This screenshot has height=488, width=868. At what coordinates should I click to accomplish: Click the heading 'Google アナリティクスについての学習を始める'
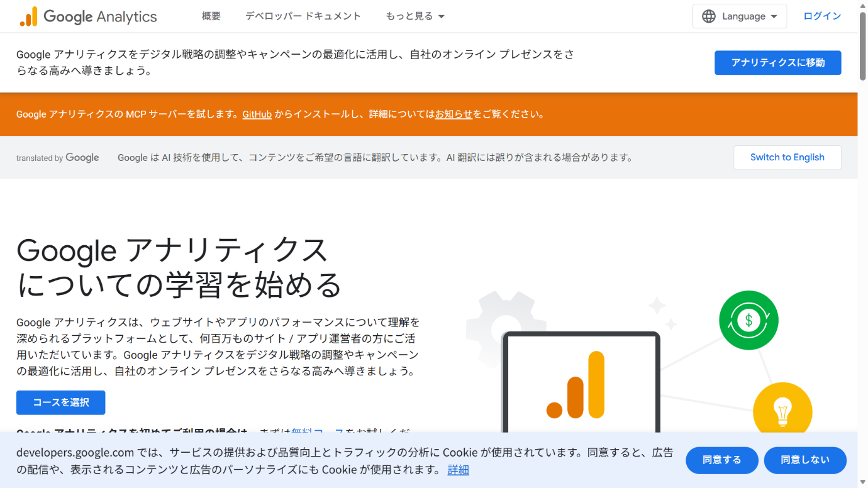179,267
